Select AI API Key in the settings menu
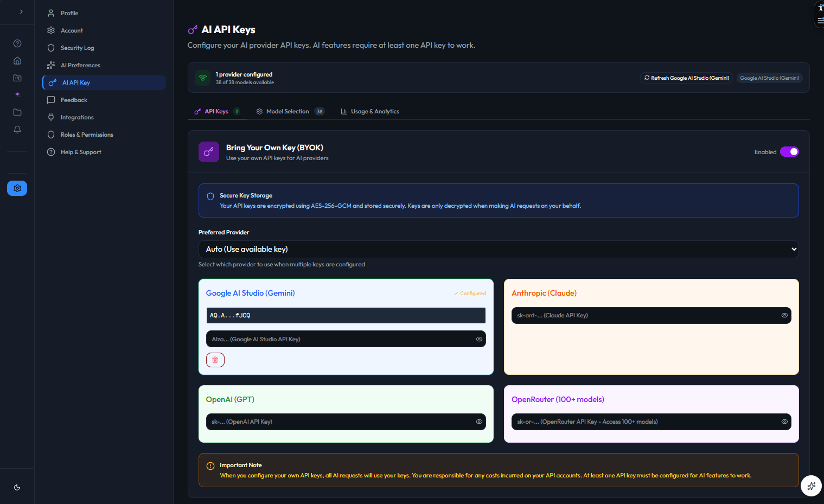 (104, 82)
